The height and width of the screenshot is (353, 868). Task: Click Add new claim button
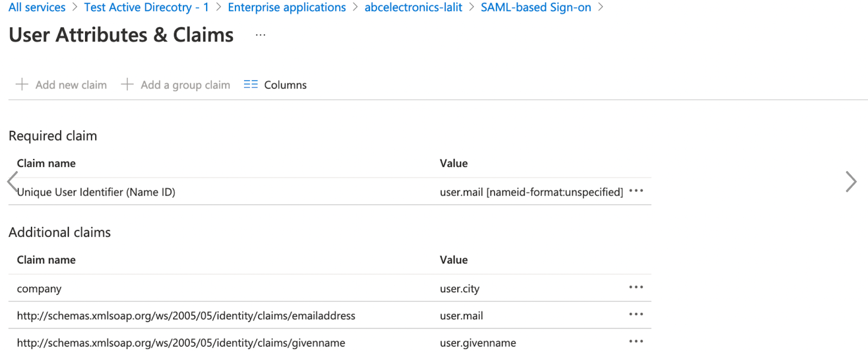tap(61, 85)
